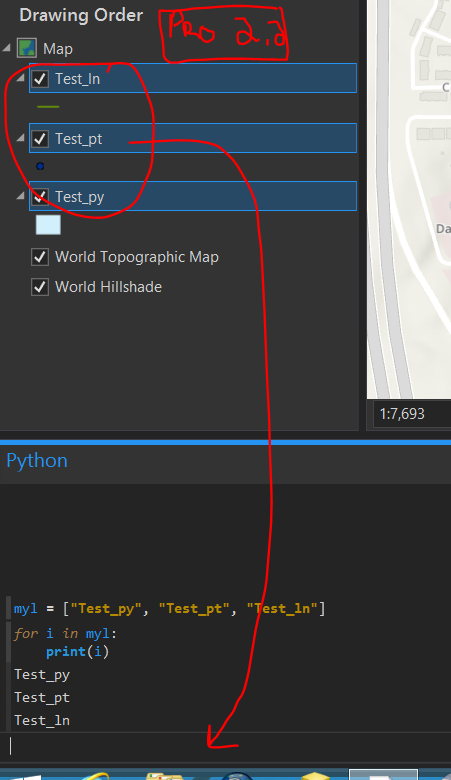Image resolution: width=451 pixels, height=780 pixels.
Task: Select the Test_pt layer in Contents
Action: point(193,138)
